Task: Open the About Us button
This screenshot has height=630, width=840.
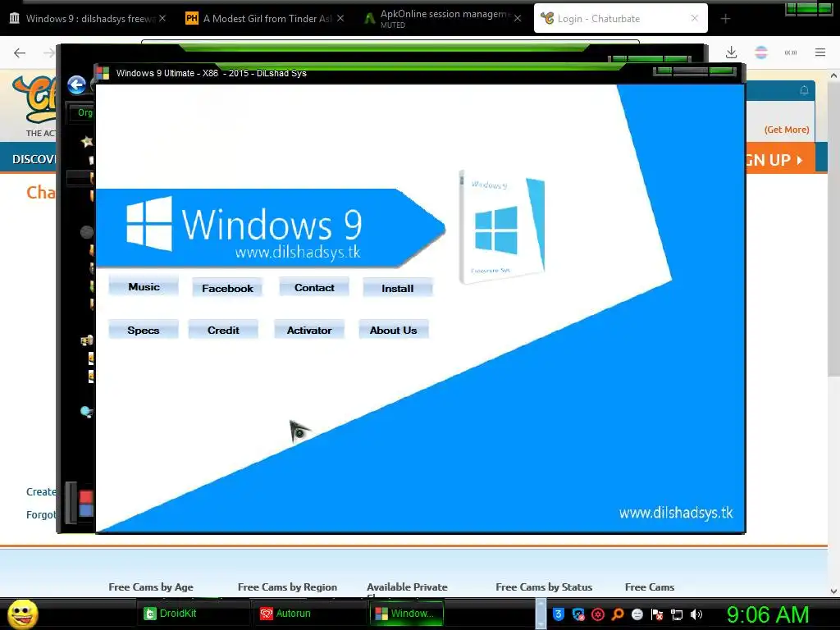Action: click(393, 330)
